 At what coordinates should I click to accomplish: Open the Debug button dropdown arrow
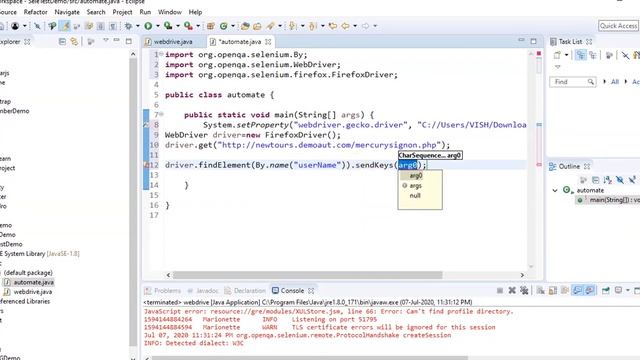(138, 26)
